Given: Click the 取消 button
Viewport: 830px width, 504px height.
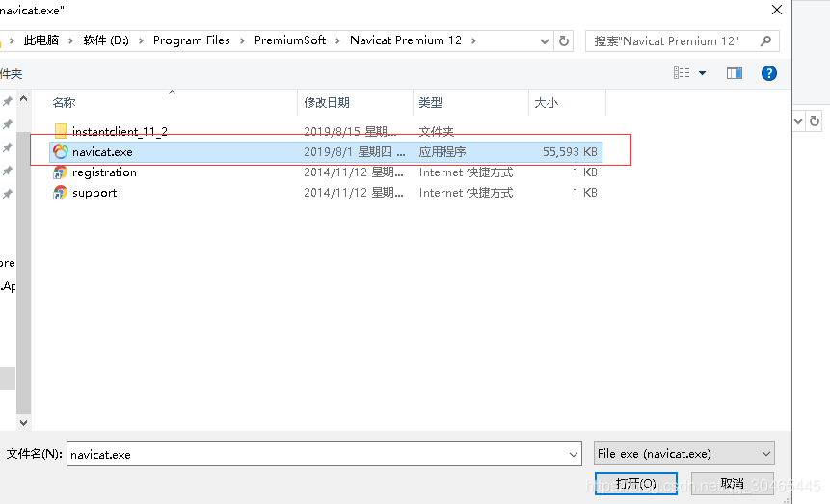Looking at the screenshot, I should 732,484.
